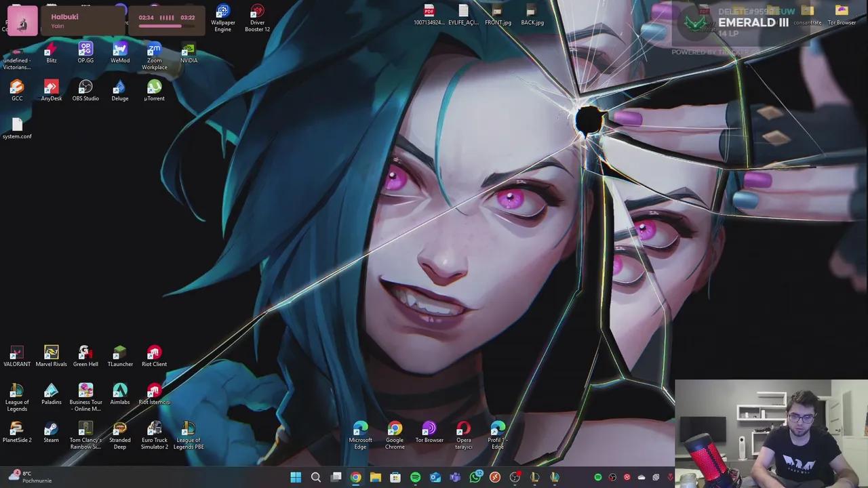Image resolution: width=868 pixels, height=488 pixels.
Task: Click the OneDrive cloud tray icon
Action: 642,478
